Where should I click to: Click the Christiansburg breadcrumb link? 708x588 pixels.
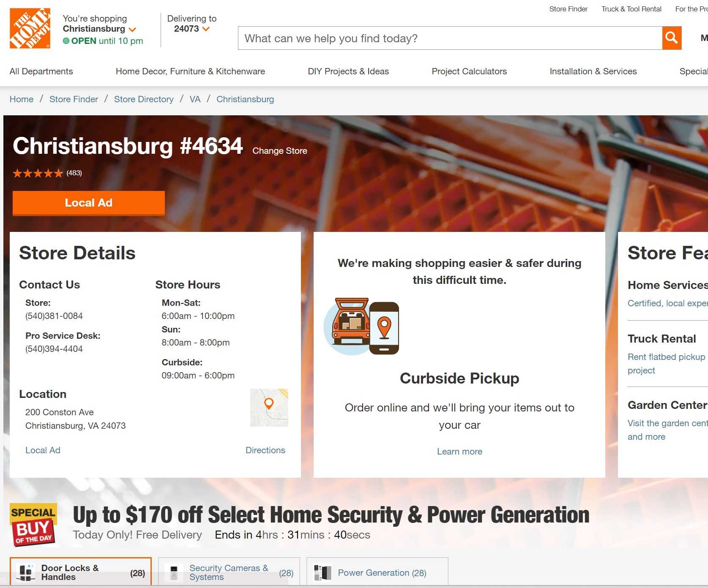[x=245, y=99]
